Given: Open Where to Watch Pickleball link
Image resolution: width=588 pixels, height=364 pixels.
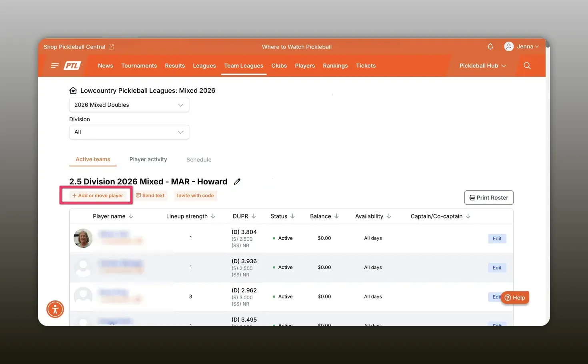Looking at the screenshot, I should point(297,47).
